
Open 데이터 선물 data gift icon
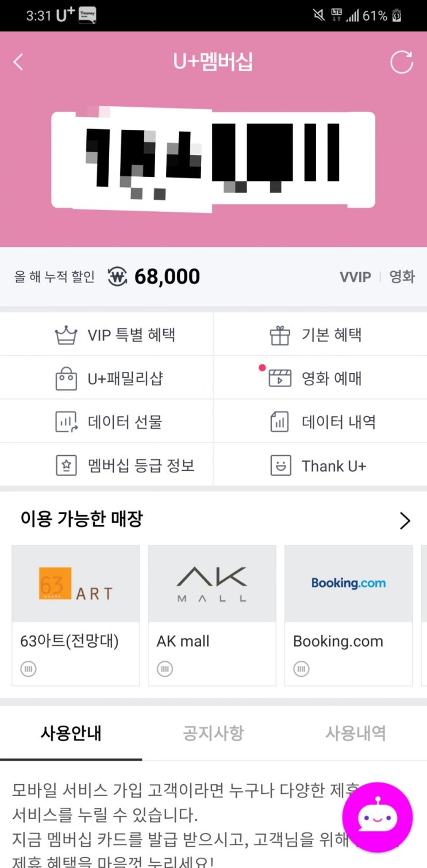tap(106, 421)
